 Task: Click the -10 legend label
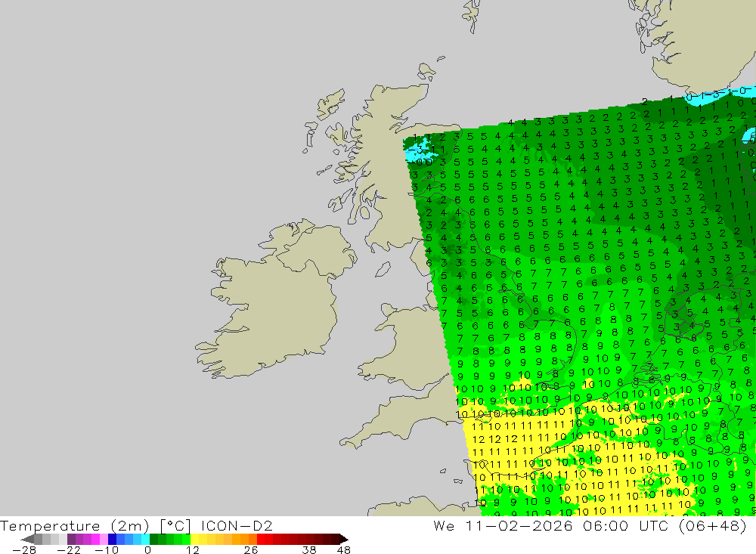(x=107, y=550)
